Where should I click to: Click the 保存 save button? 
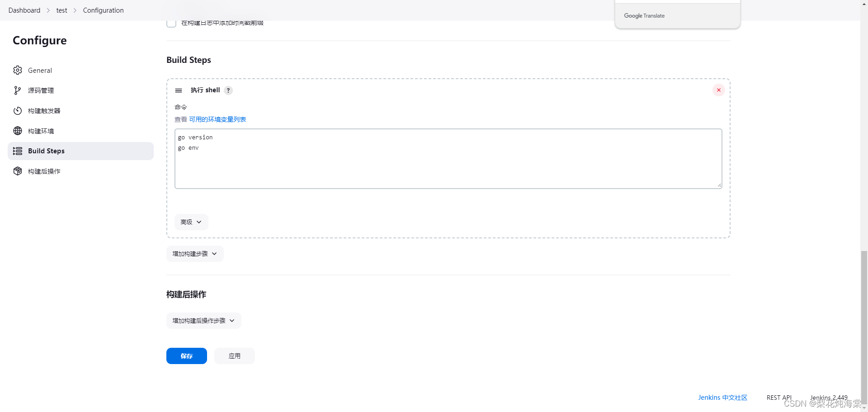[x=187, y=356]
